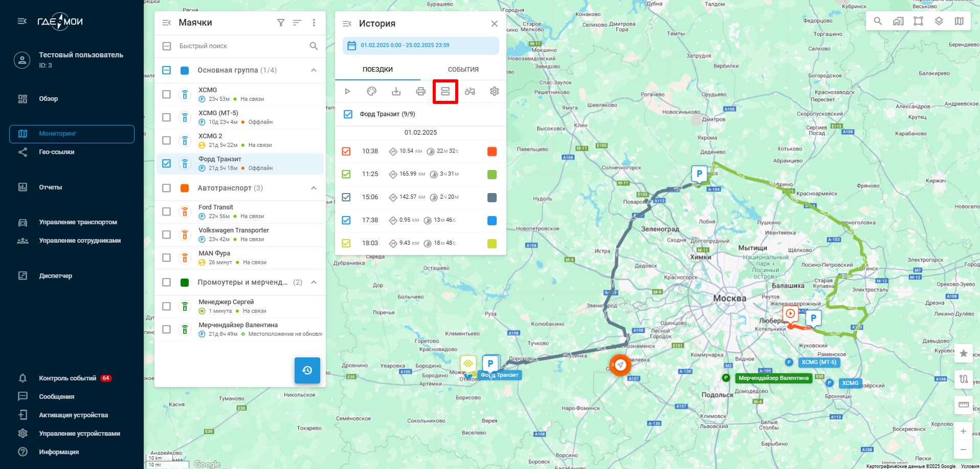Collapse the Основная группа group
Viewport: 980px width, 469px height.
tap(314, 70)
